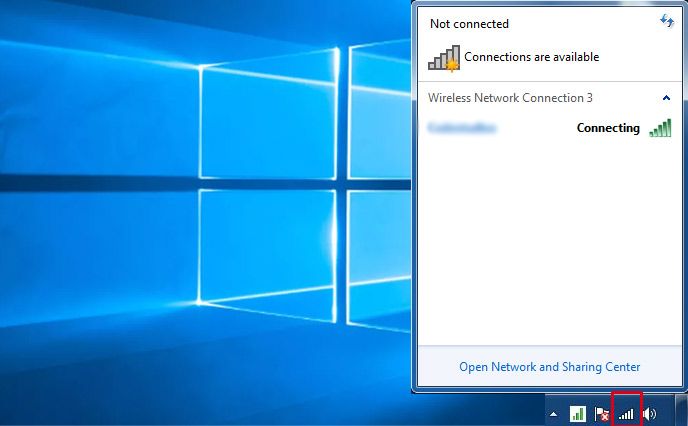Click the green signal strength bars icon
This screenshot has height=426, width=688.
pyautogui.click(x=660, y=128)
